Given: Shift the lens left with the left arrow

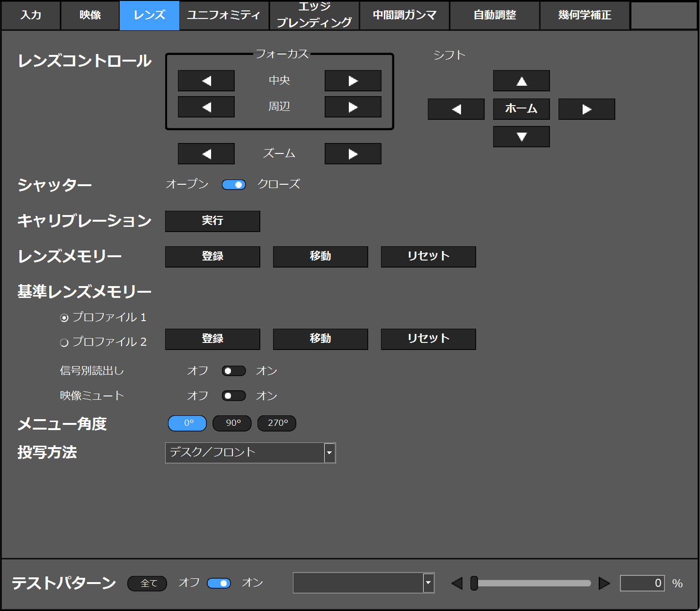Looking at the screenshot, I should click(x=456, y=109).
